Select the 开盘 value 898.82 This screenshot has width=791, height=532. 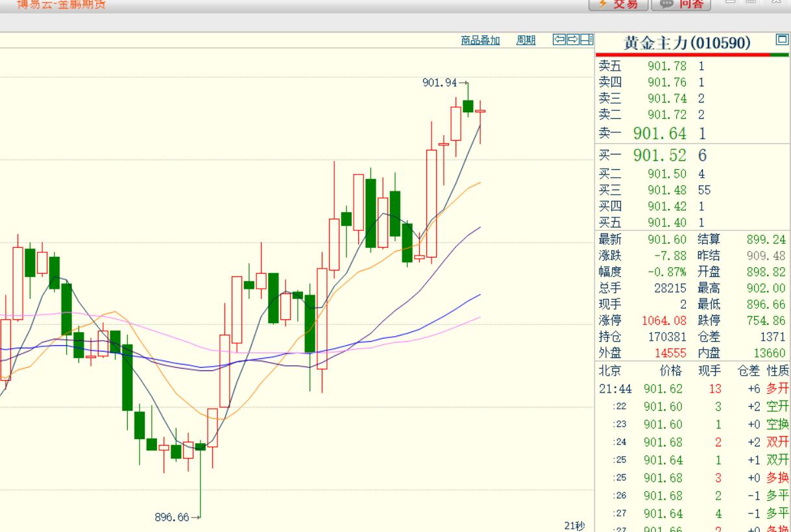tap(766, 272)
